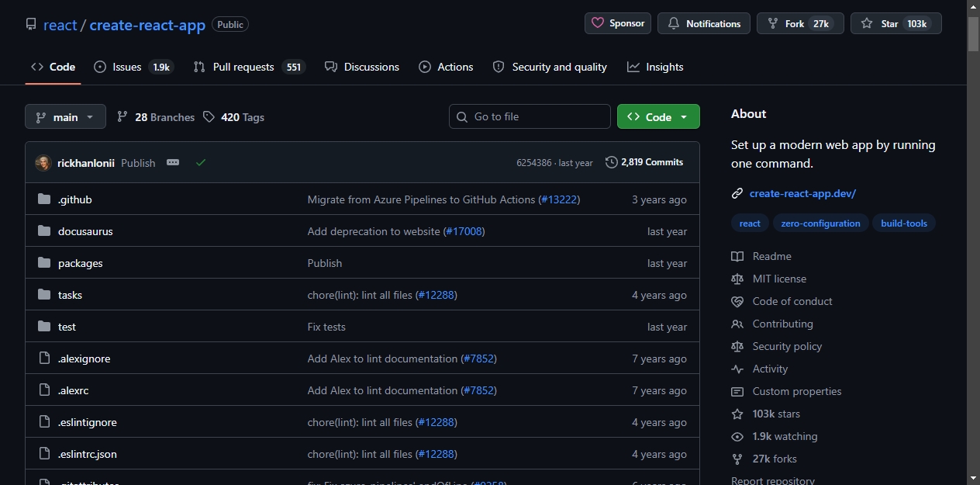Open the .eslintrc.json file
Image resolution: width=980 pixels, height=485 pixels.
(88, 454)
